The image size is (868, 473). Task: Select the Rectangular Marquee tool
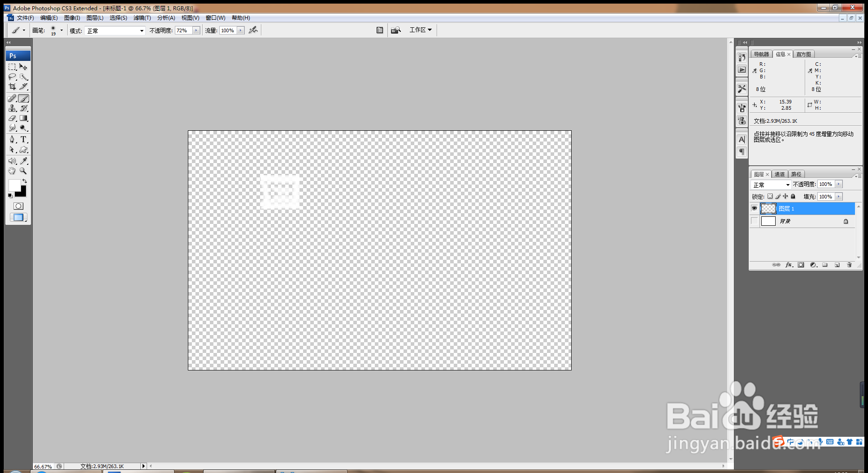(x=12, y=67)
